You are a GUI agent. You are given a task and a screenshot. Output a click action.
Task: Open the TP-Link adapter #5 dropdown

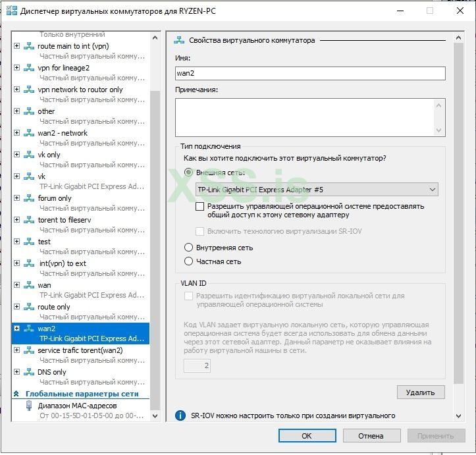(317, 190)
